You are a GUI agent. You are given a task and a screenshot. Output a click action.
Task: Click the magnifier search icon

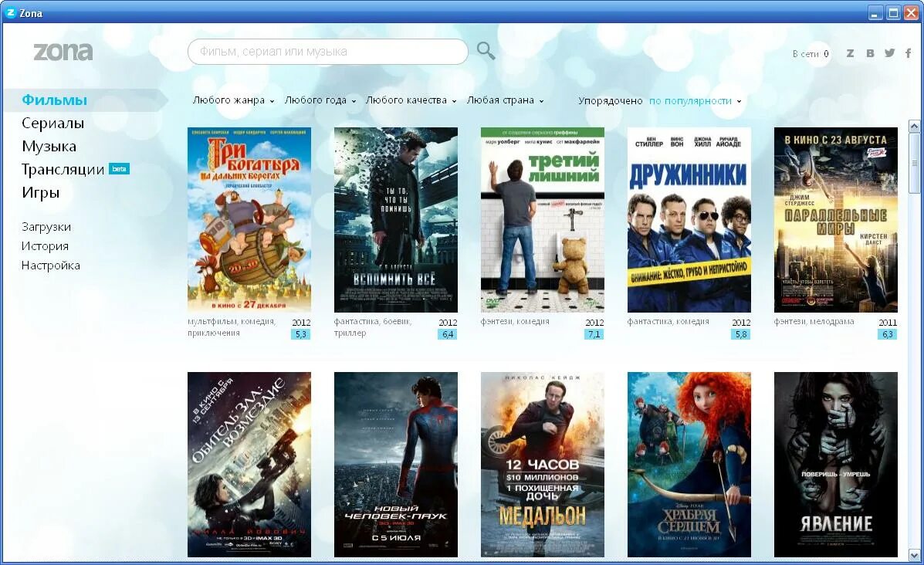tap(486, 51)
